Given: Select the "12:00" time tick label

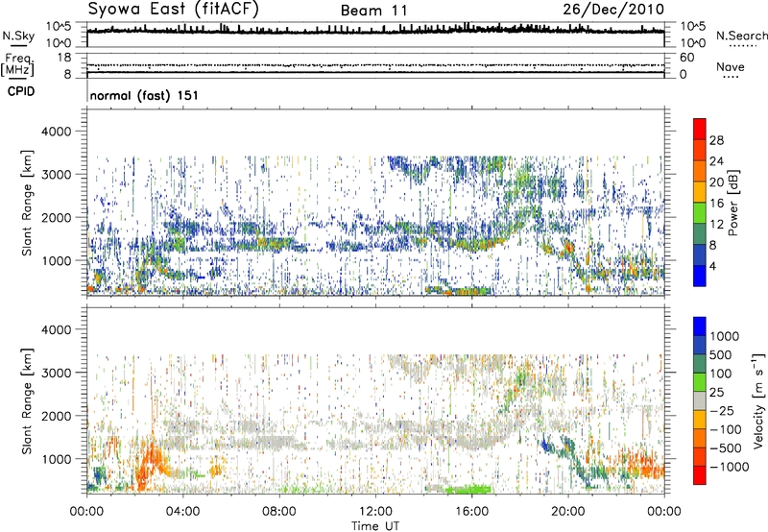Looking at the screenshot, I should pyautogui.click(x=375, y=512).
